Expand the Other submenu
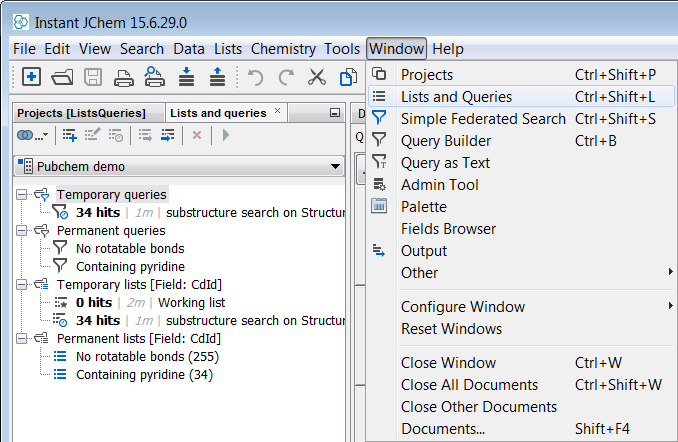This screenshot has width=678, height=442. tap(419, 273)
